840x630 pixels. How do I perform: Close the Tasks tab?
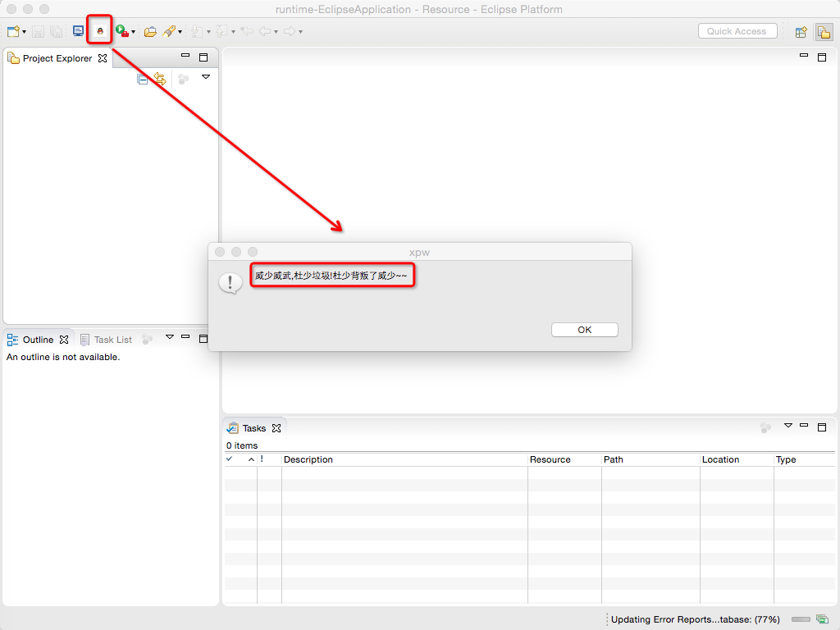(x=276, y=428)
